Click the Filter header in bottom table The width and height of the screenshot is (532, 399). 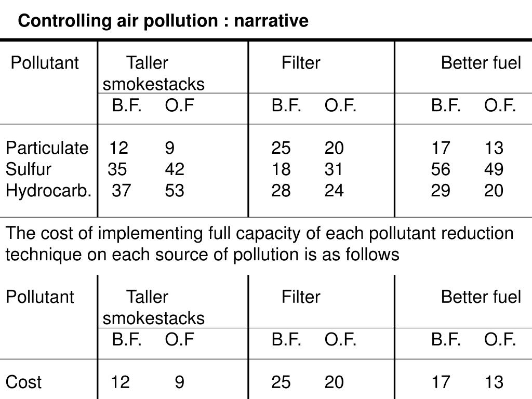point(301,297)
